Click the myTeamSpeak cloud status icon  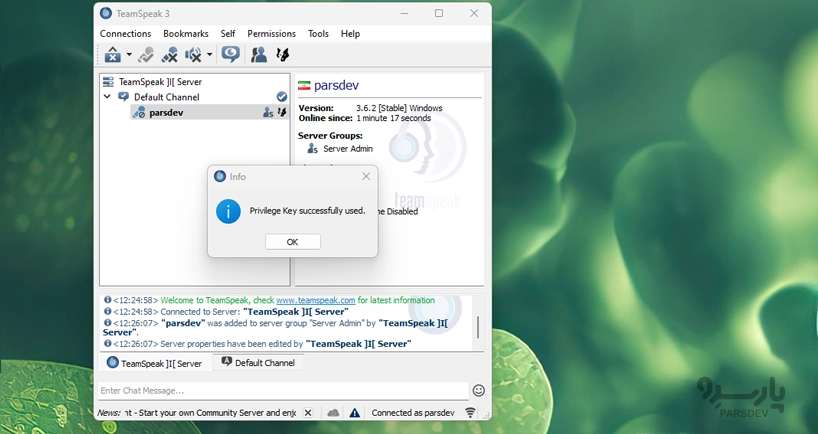click(x=333, y=412)
